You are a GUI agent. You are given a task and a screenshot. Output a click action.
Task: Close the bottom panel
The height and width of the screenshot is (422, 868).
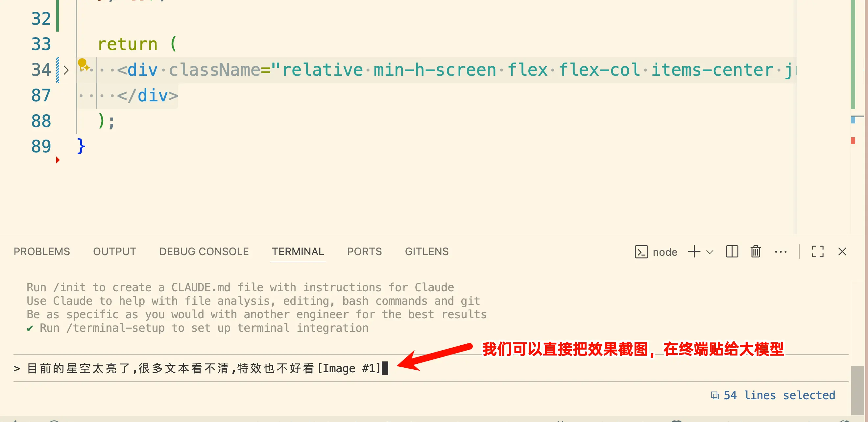pos(842,251)
